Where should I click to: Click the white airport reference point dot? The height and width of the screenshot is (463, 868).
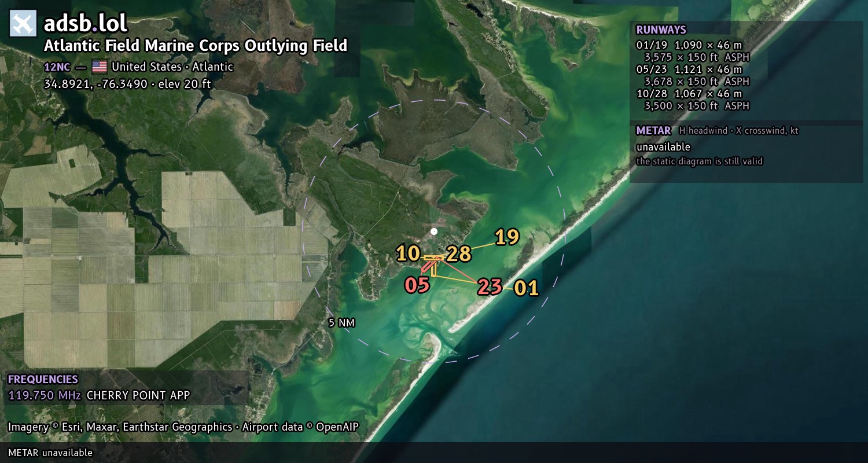click(434, 231)
